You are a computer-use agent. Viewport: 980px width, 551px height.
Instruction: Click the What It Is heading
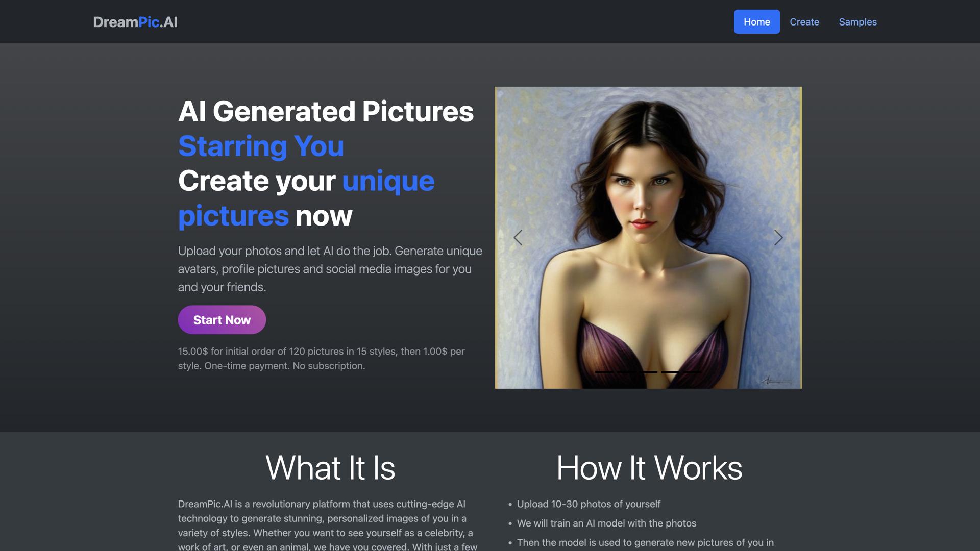pos(330,467)
